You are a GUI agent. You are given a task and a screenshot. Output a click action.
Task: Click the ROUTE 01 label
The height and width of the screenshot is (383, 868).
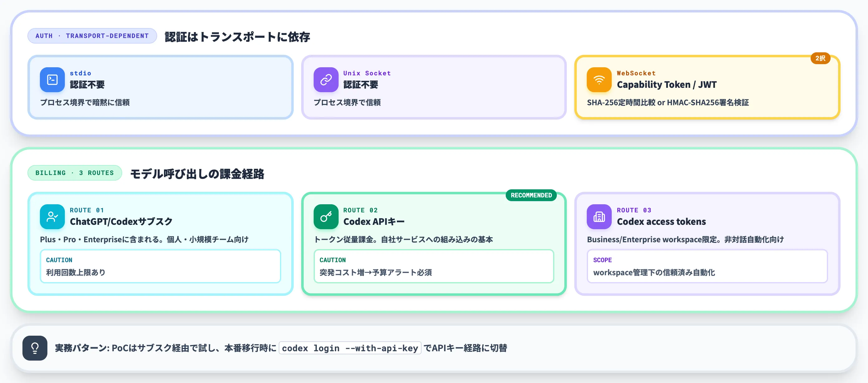87,210
